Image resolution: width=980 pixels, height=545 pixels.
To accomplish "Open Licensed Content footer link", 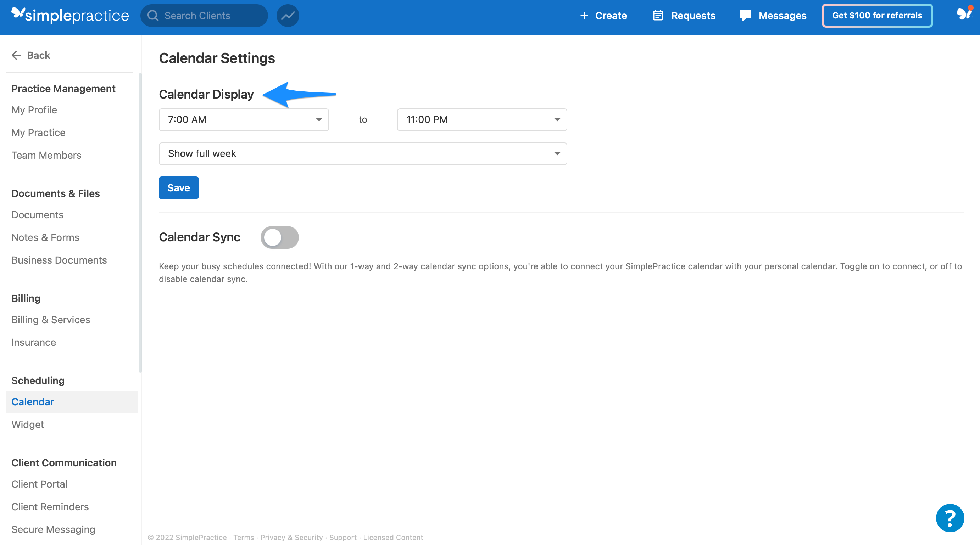I will (393, 538).
